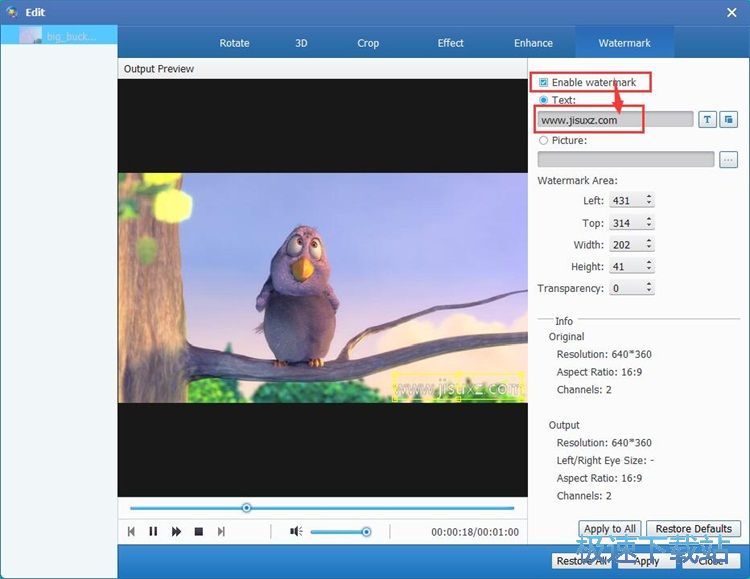This screenshot has height=579, width=750.
Task: Decrease the Width value stepper
Action: pos(649,247)
